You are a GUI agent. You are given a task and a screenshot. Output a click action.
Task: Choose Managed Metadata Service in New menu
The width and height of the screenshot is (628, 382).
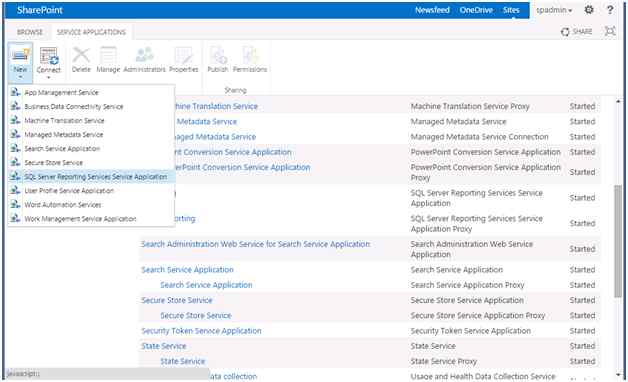coord(64,135)
